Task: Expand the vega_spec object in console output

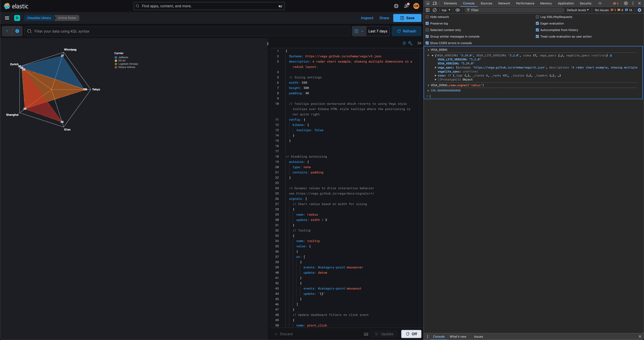Action: click(x=436, y=67)
